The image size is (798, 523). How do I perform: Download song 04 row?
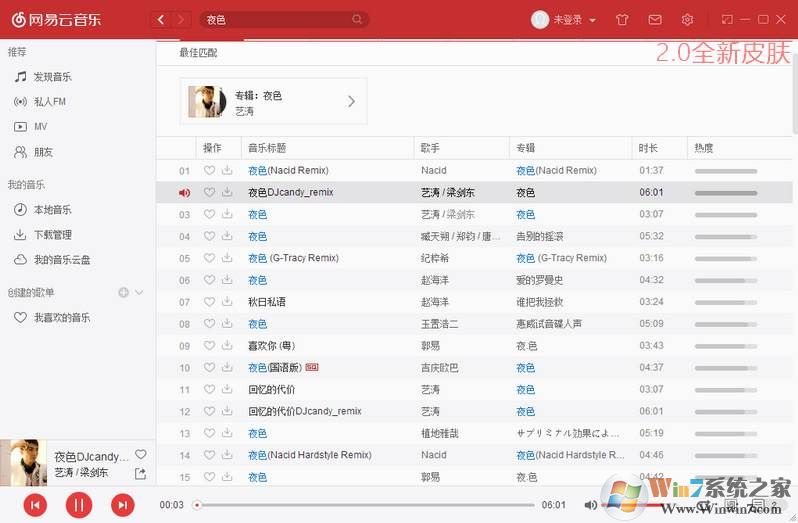coord(227,236)
